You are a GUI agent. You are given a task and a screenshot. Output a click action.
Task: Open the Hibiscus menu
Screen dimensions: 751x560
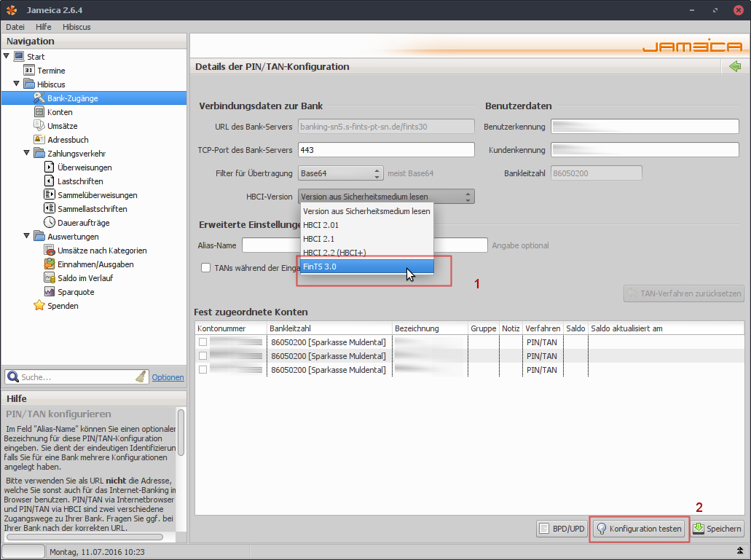tap(76, 27)
